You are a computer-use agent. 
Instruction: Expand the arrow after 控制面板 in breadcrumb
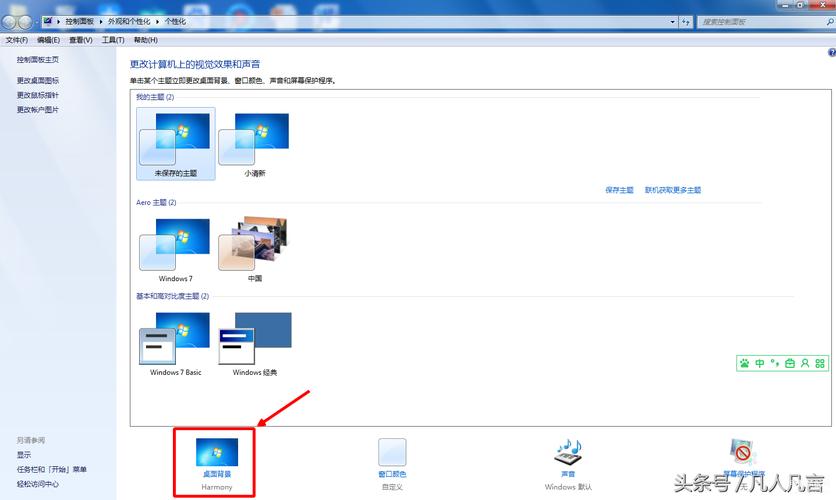[101, 20]
